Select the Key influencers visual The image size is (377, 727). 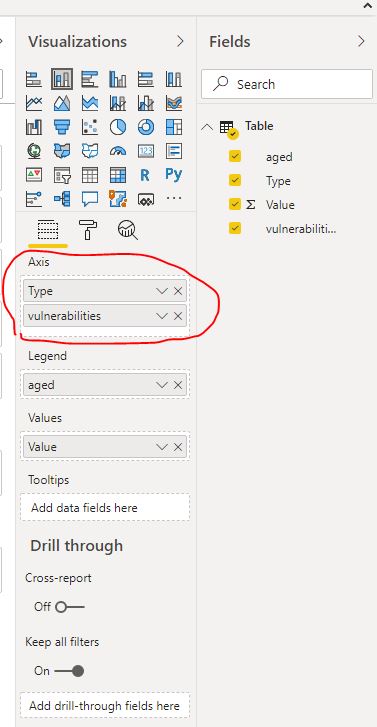(x=34, y=199)
